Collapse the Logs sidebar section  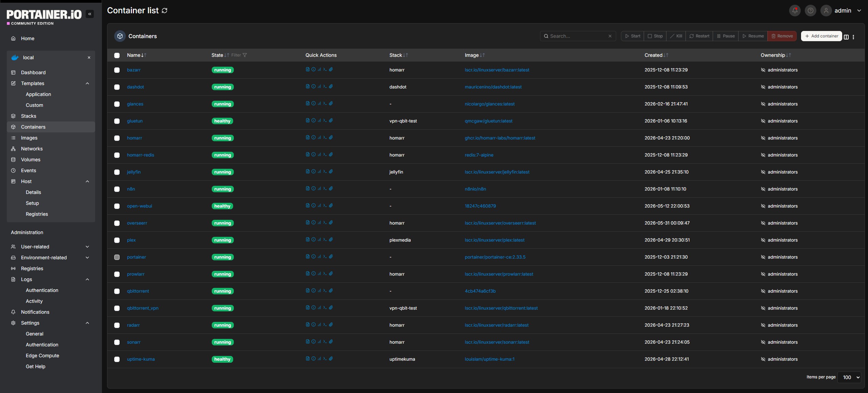[x=87, y=279]
